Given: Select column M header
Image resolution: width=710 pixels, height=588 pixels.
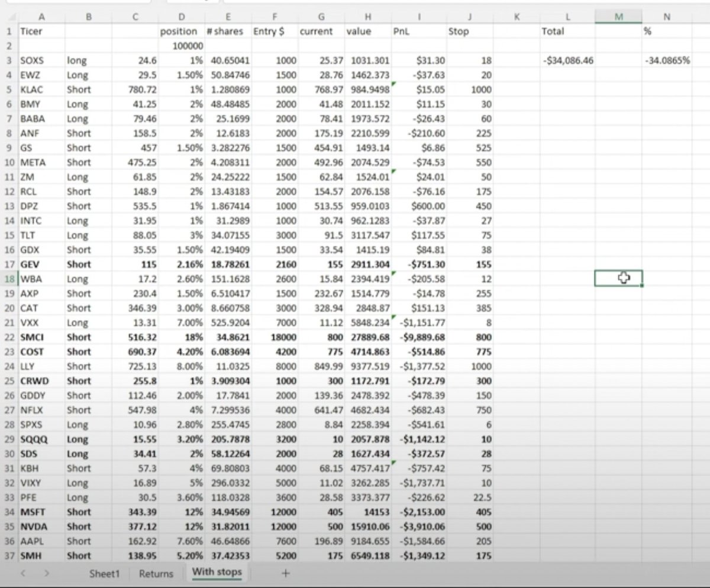Looking at the screenshot, I should click(x=618, y=17).
